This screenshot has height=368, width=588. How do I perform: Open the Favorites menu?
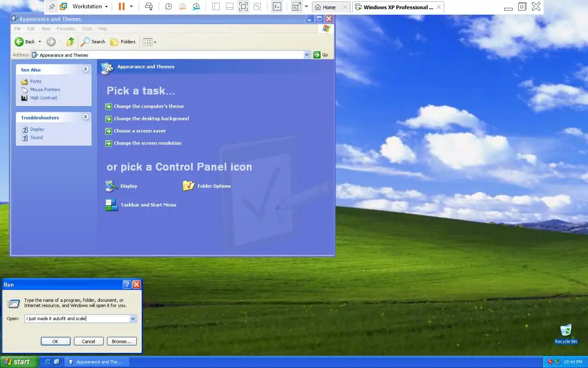point(66,29)
